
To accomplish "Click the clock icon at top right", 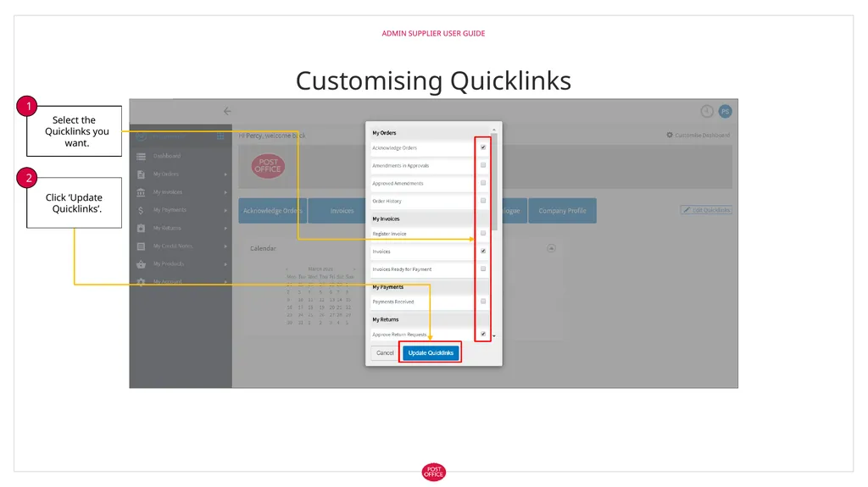I will tap(707, 111).
